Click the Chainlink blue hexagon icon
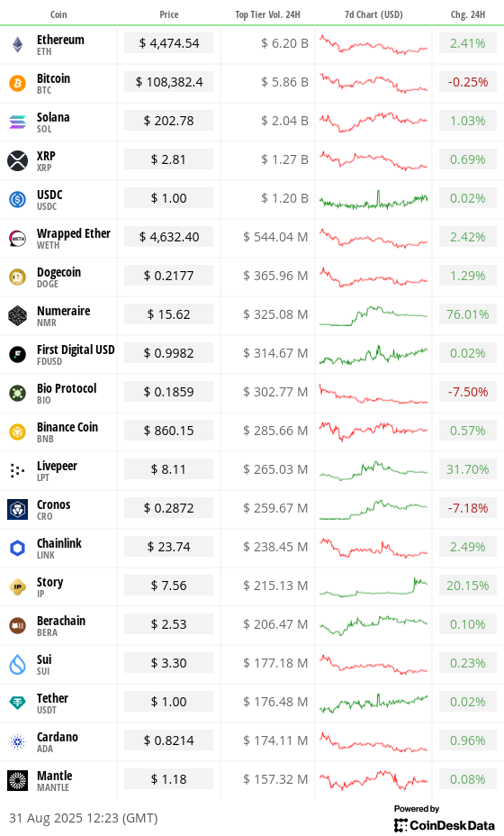Viewport: 504px width, 836px height. point(18,548)
